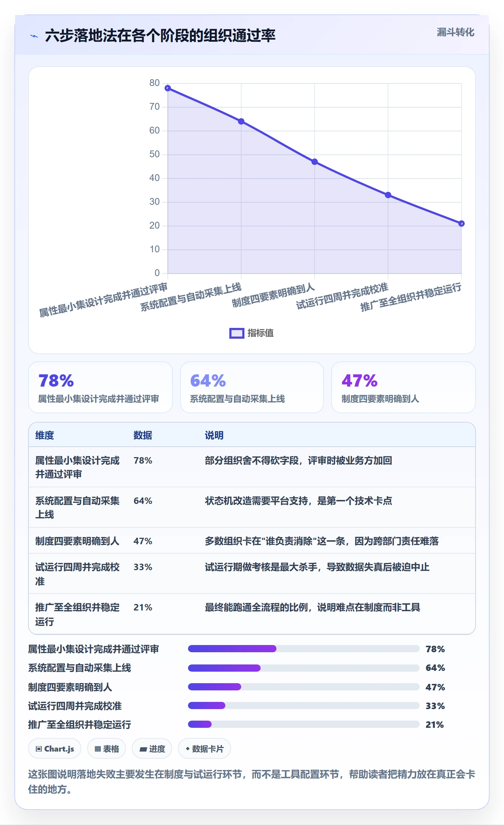Image resolution: width=504 pixels, height=825 pixels.
Task: Click the 78% progress bar
Action: [304, 649]
